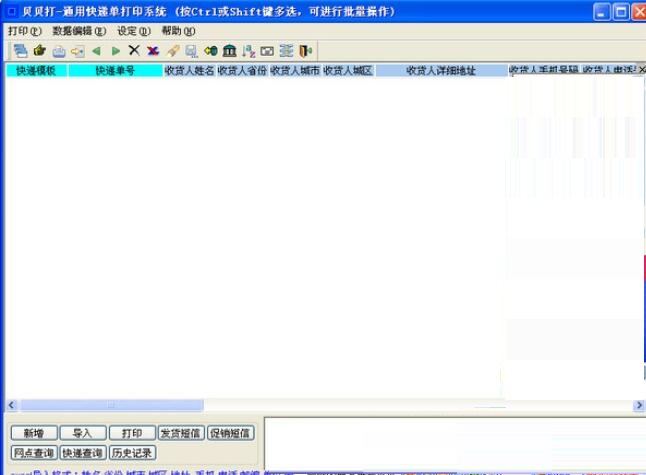Viewport: 646px width, 475px height.
Task: Click the 新增 button
Action: 34,433
